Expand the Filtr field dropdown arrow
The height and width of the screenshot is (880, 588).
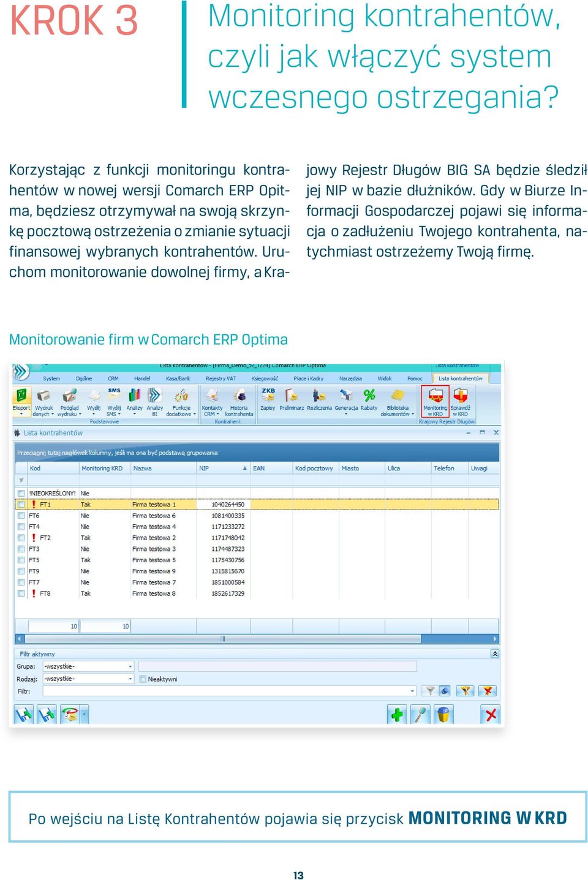(412, 691)
